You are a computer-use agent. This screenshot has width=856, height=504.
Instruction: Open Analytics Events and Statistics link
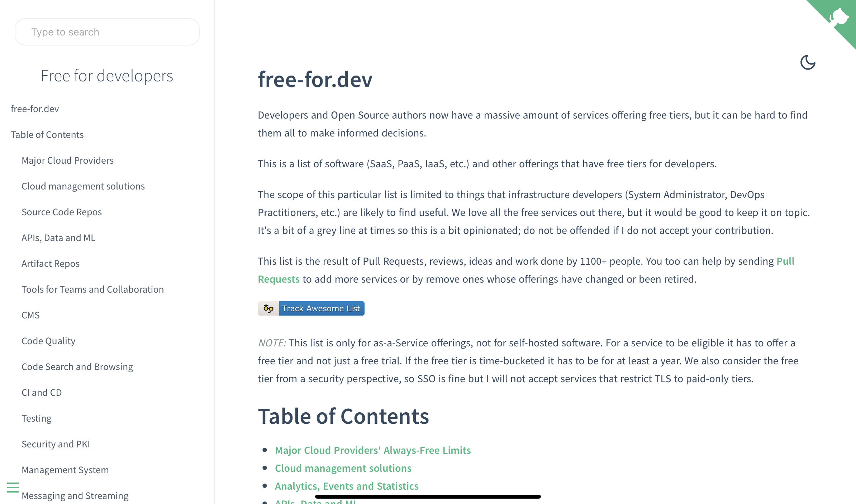tap(346, 486)
